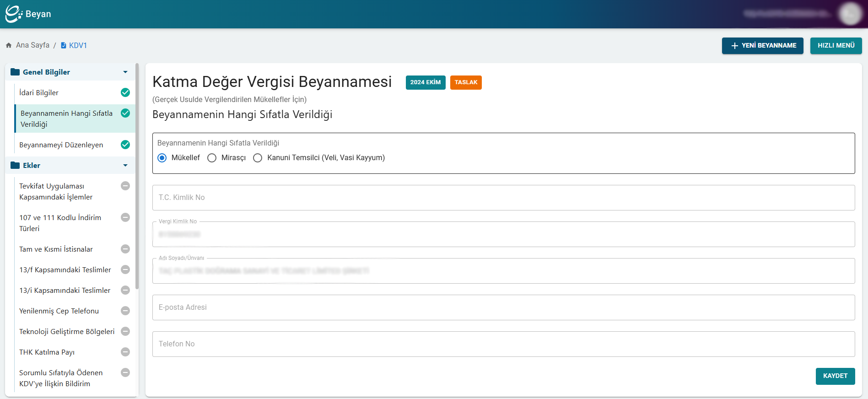
Task: Click the T.C. Kimlik No field
Action: coord(503,198)
